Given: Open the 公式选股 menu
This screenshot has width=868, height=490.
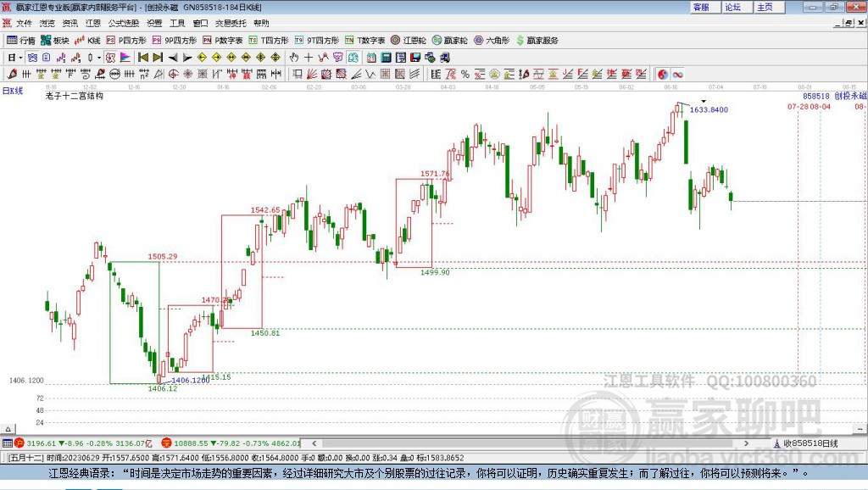Looking at the screenshot, I should [x=124, y=23].
